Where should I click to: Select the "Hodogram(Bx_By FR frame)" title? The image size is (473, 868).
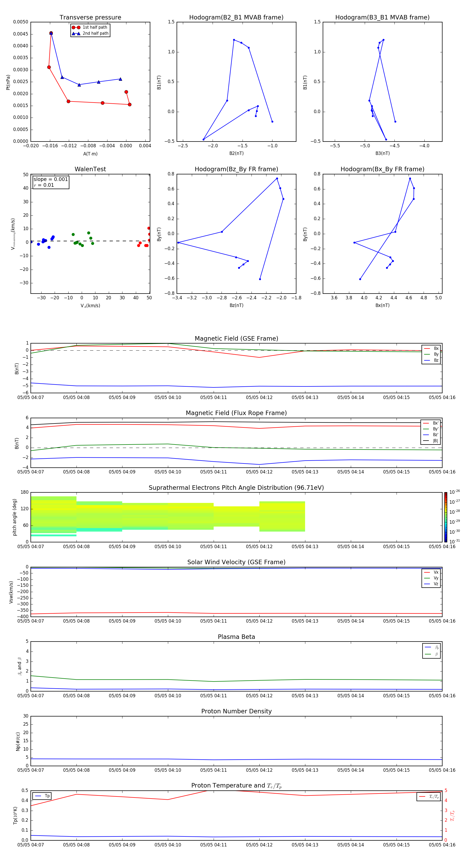point(382,169)
